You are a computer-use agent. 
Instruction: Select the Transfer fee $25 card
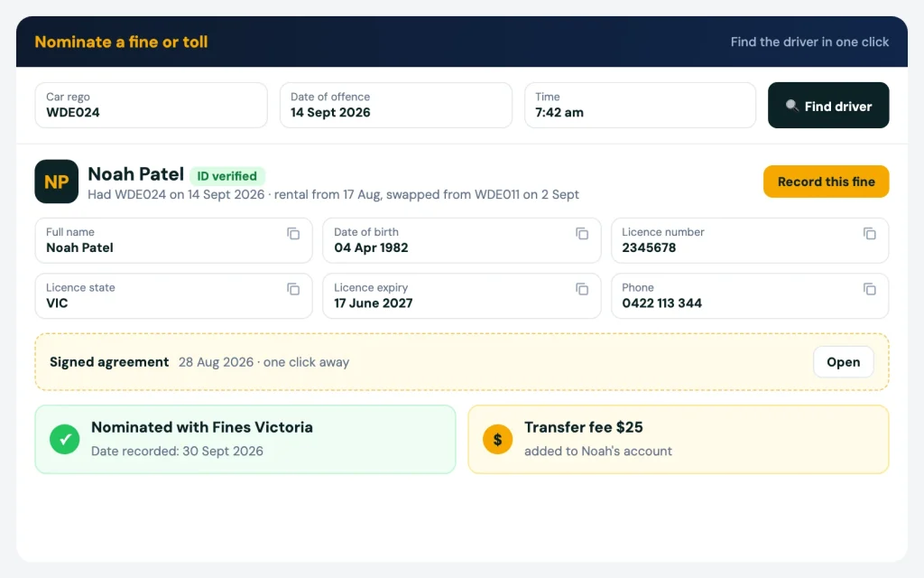coord(679,440)
